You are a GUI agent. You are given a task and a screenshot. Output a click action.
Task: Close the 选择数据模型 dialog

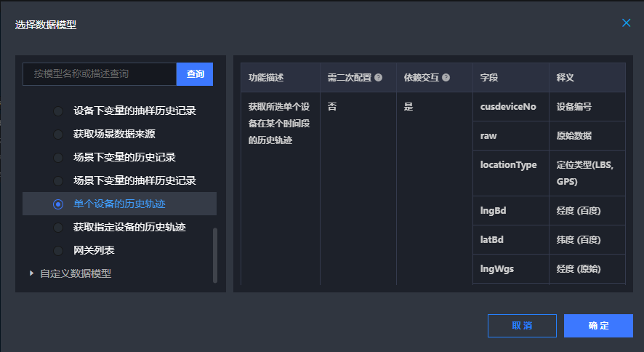(626, 23)
